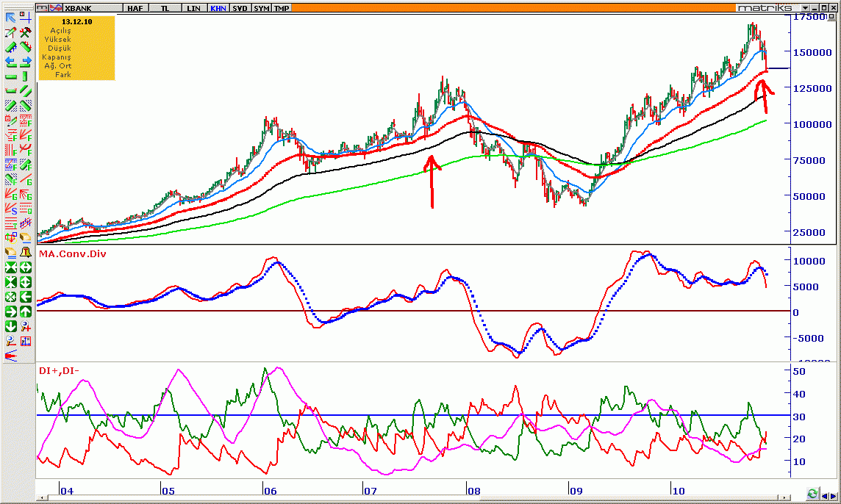Activate the crosshair cursor tool
841x504 pixels.
(x=25, y=18)
